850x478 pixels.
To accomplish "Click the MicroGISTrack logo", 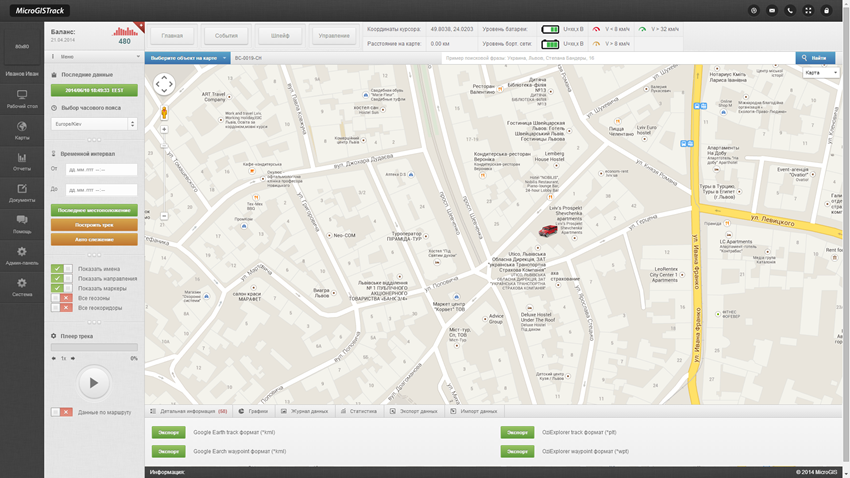I will [x=40, y=10].
